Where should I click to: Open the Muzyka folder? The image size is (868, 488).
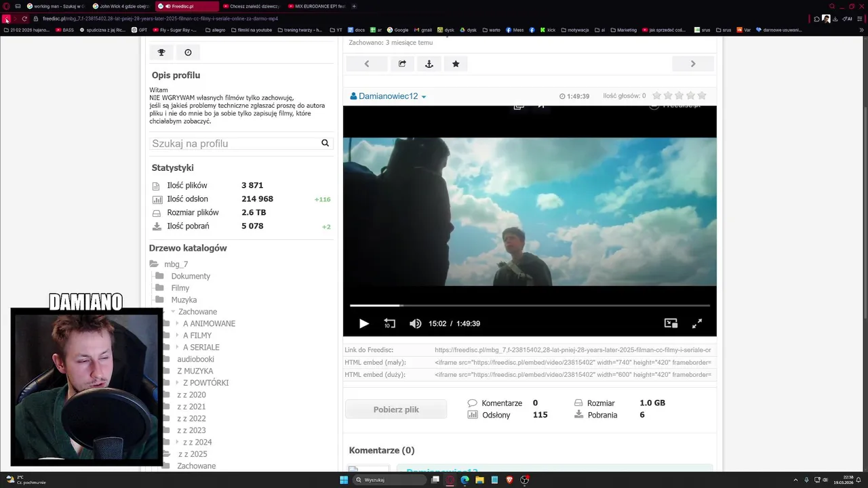tap(184, 300)
